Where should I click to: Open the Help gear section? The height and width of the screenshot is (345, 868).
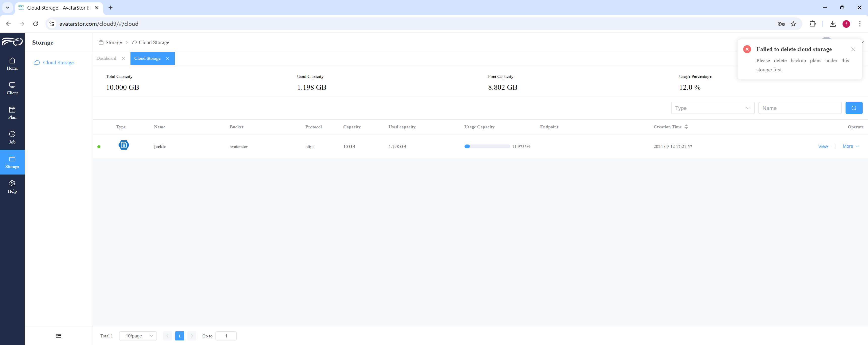coord(12,187)
